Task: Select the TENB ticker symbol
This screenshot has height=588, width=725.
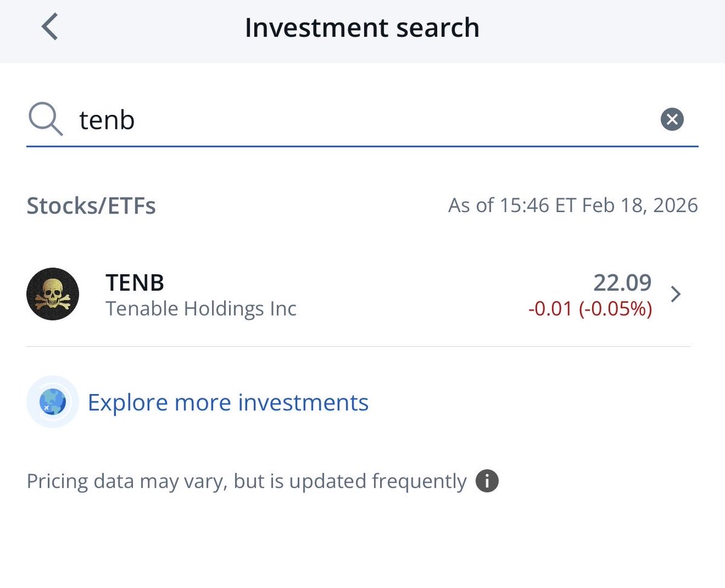Action: (135, 282)
